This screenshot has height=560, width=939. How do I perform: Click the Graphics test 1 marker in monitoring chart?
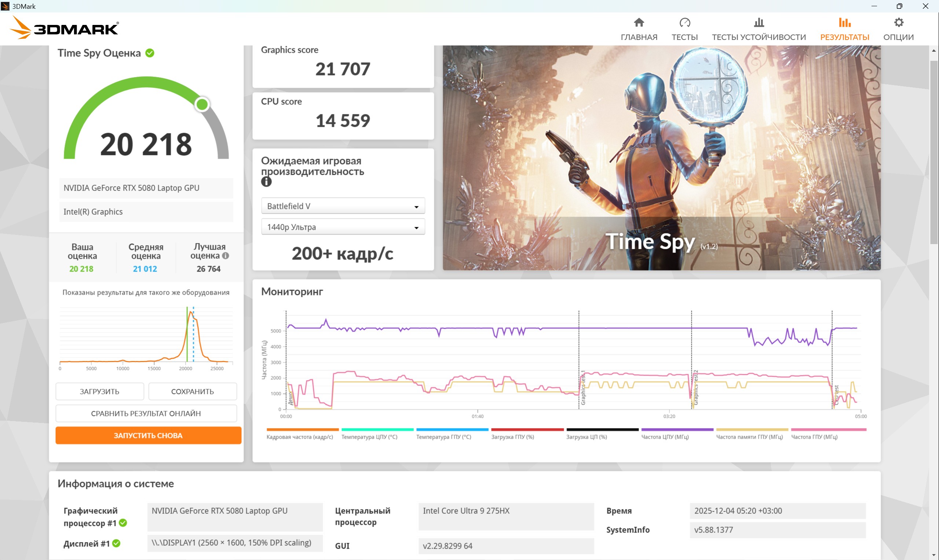coord(583,387)
